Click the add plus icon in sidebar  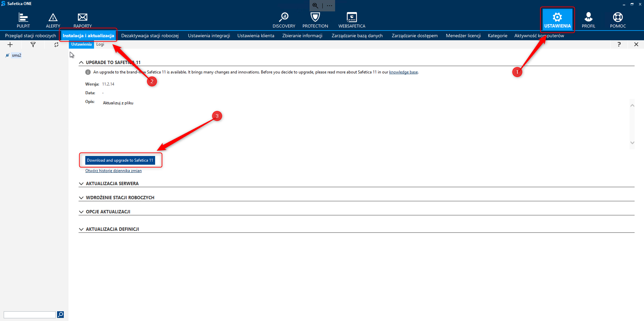pyautogui.click(x=10, y=45)
